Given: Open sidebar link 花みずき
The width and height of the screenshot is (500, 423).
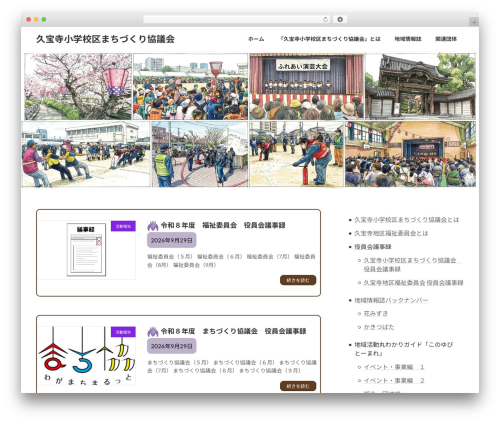Looking at the screenshot, I should [376, 314].
